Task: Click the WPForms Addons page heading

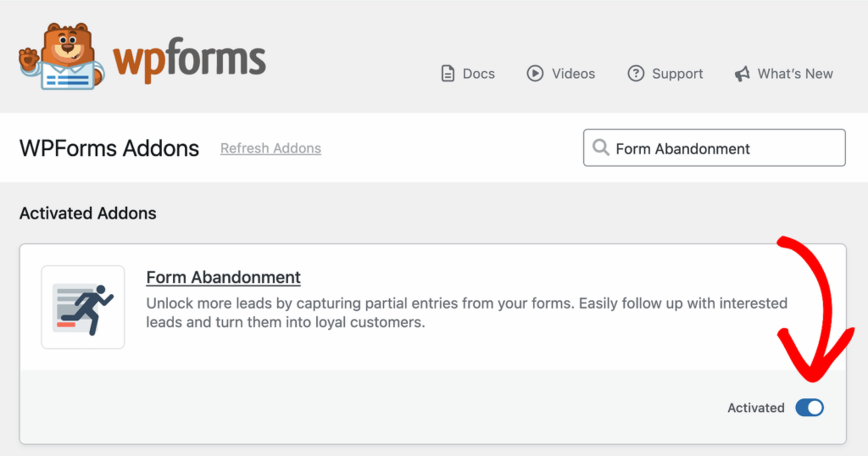Action: coord(109,148)
